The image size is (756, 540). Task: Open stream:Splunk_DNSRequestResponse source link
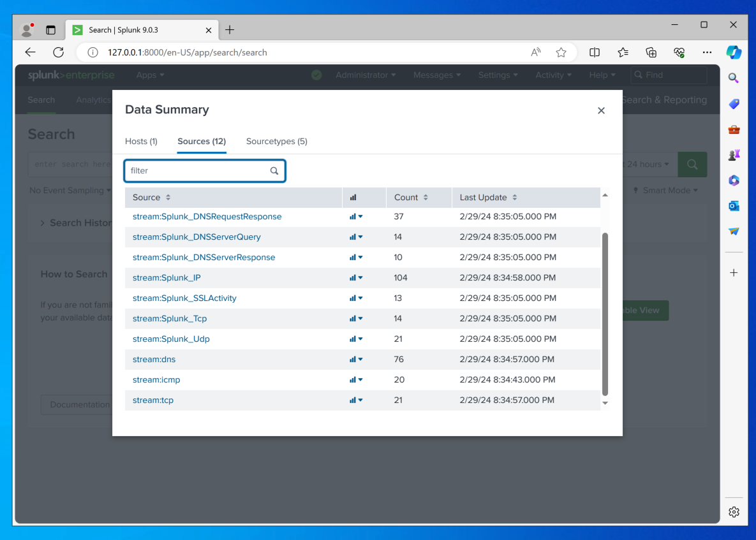[x=207, y=217]
